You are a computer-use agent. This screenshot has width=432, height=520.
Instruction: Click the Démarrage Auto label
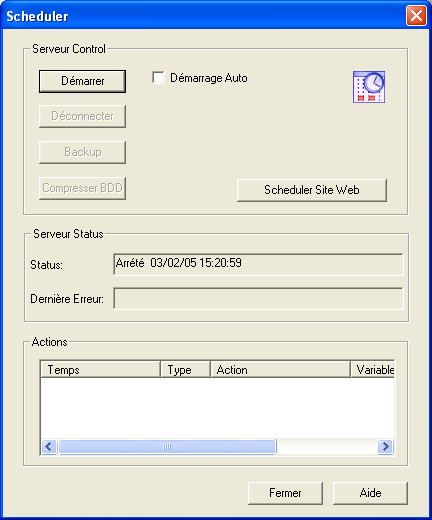[x=209, y=78]
